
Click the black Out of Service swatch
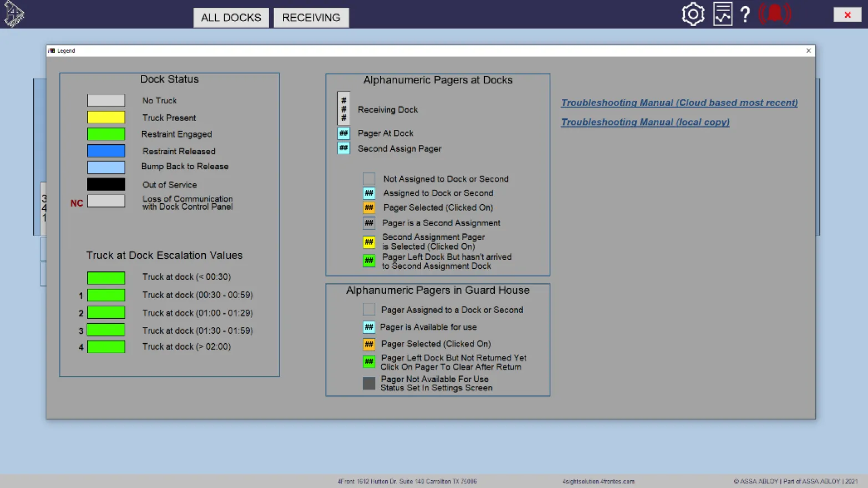click(x=106, y=184)
